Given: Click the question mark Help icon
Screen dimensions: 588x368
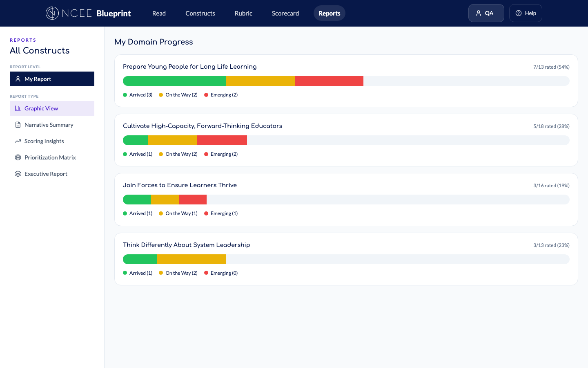Looking at the screenshot, I should [x=519, y=13].
